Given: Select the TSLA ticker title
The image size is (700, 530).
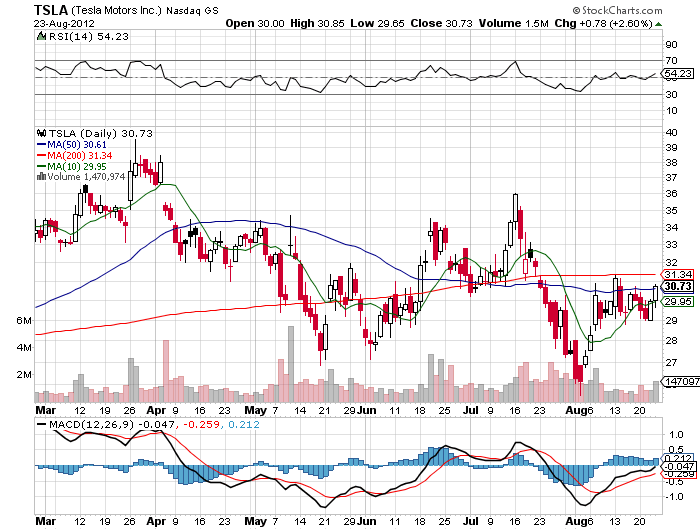Looking at the screenshot, I should [x=51, y=10].
